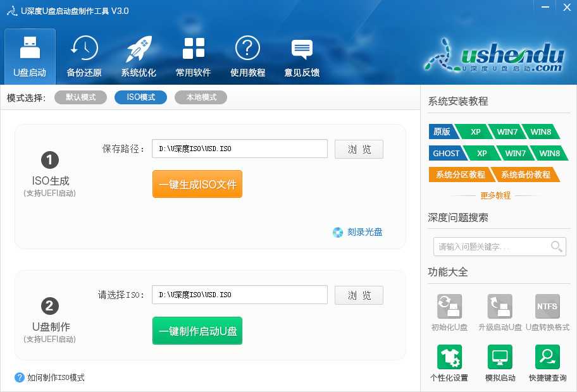Minimize the U深度 window
This screenshot has width=577, height=392.
click(545, 8)
